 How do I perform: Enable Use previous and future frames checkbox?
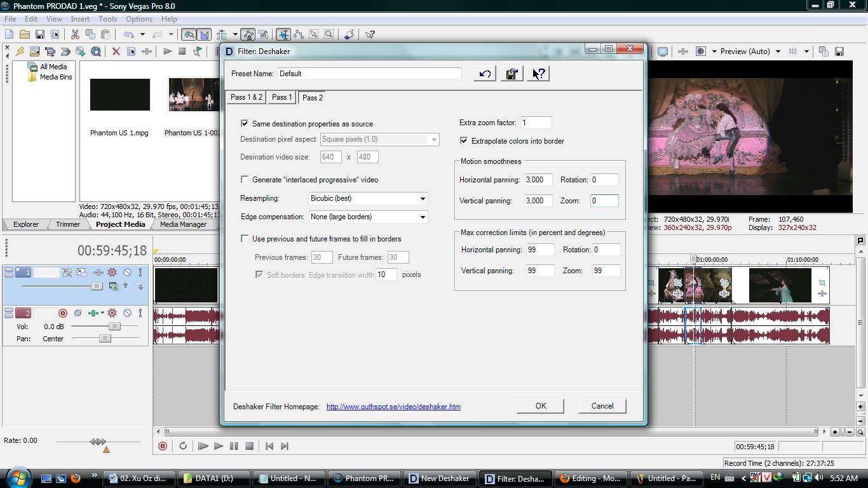(x=245, y=238)
